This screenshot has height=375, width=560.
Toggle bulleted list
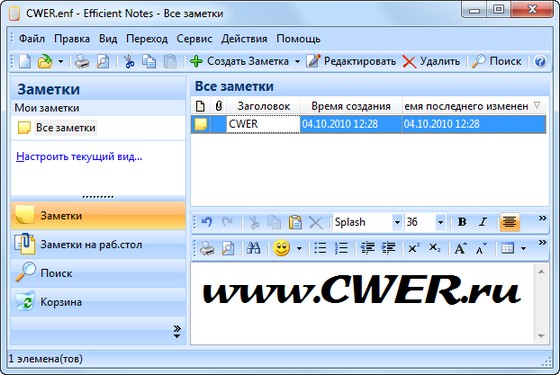pos(320,248)
